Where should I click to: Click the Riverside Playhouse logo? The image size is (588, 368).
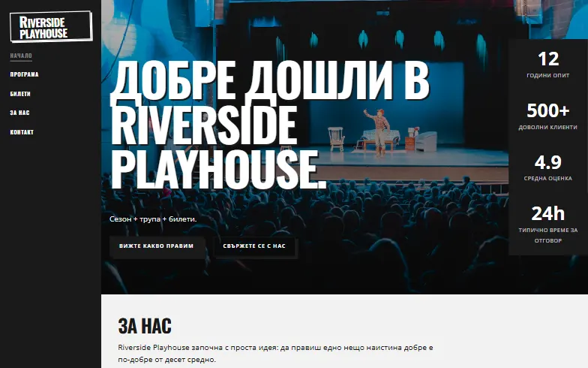pyautogui.click(x=51, y=27)
